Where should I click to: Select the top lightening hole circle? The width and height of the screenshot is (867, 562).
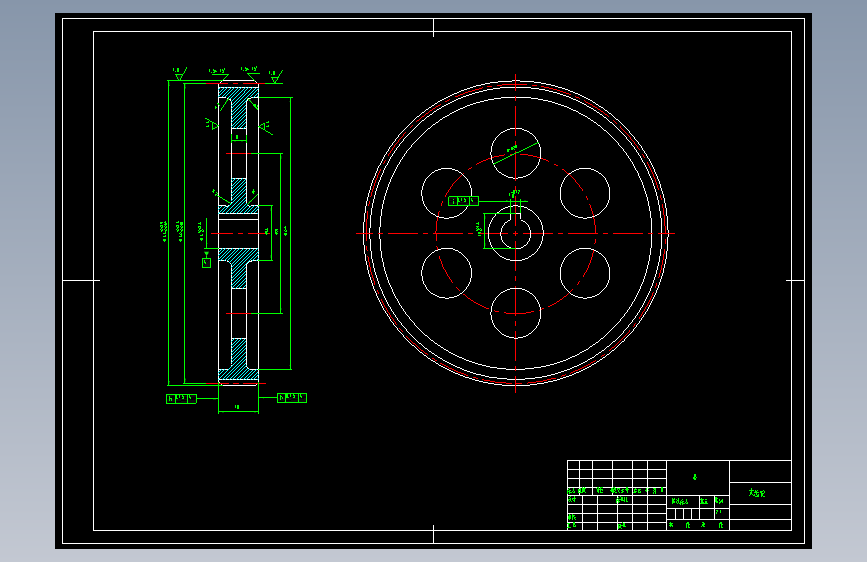[x=515, y=153]
